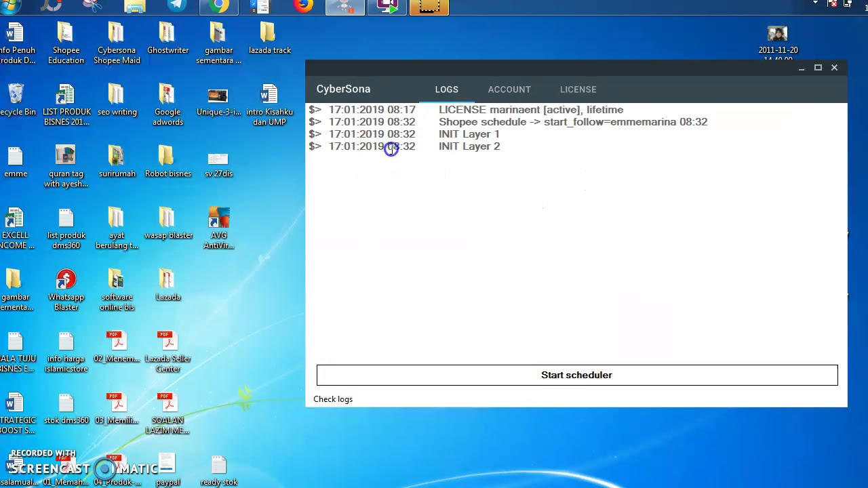Open the LICENSE tab in CyberSona
This screenshot has height=488, width=868.
(578, 89)
